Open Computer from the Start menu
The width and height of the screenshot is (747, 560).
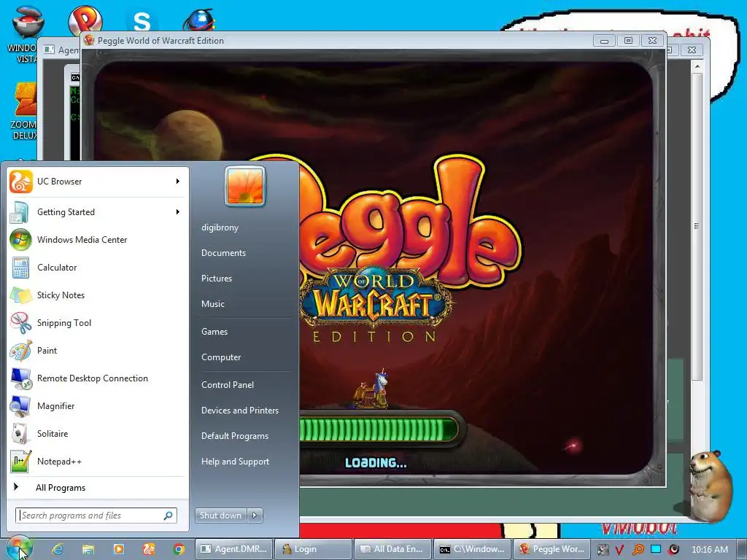pyautogui.click(x=221, y=357)
